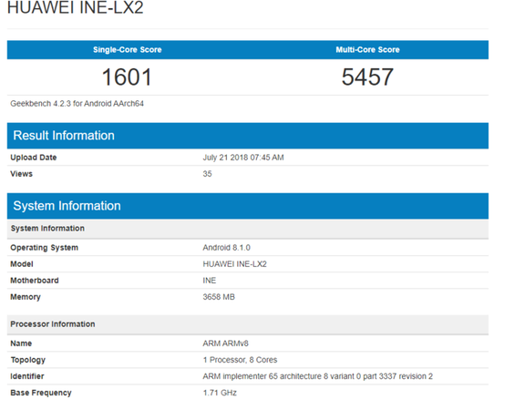The height and width of the screenshot is (420, 525).
Task: Click the multi-core value 5457
Action: [367, 77]
